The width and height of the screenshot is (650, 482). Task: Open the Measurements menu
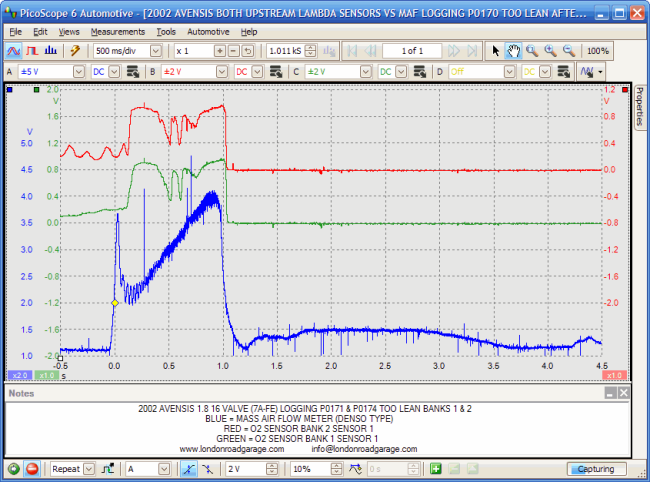[x=118, y=31]
